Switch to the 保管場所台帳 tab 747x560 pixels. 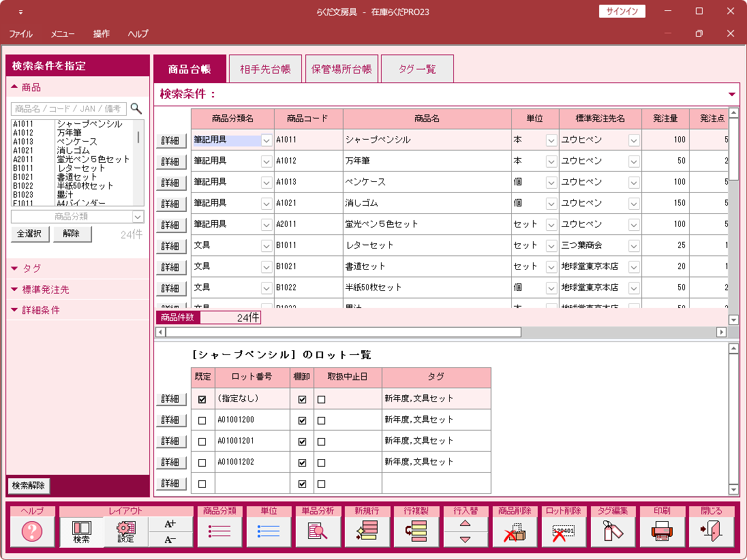click(341, 69)
